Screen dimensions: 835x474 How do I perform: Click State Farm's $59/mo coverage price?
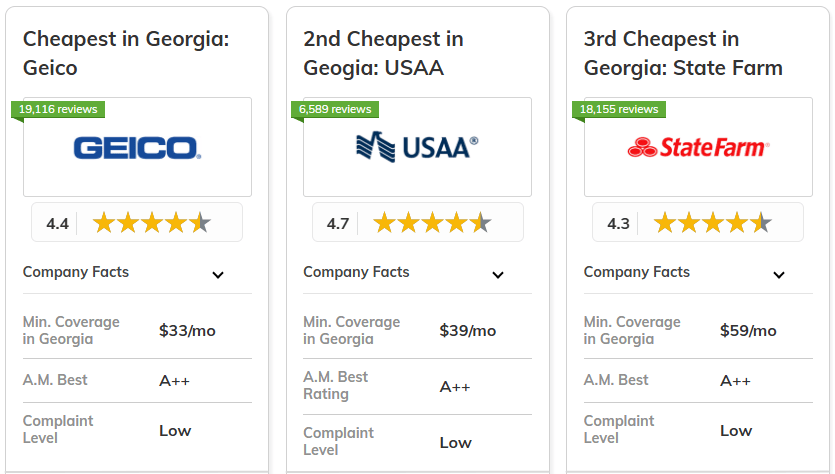[x=748, y=330]
